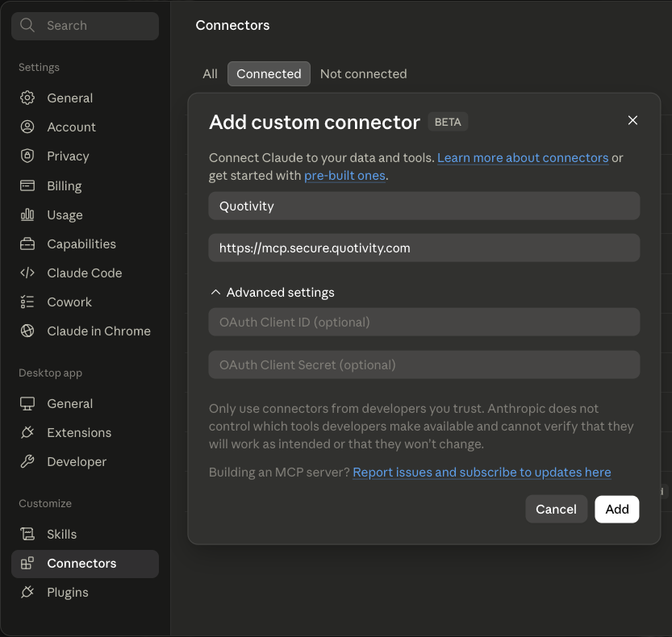The width and height of the screenshot is (672, 637).
Task: Collapse Advanced settings with the chevron
Action: click(x=215, y=292)
